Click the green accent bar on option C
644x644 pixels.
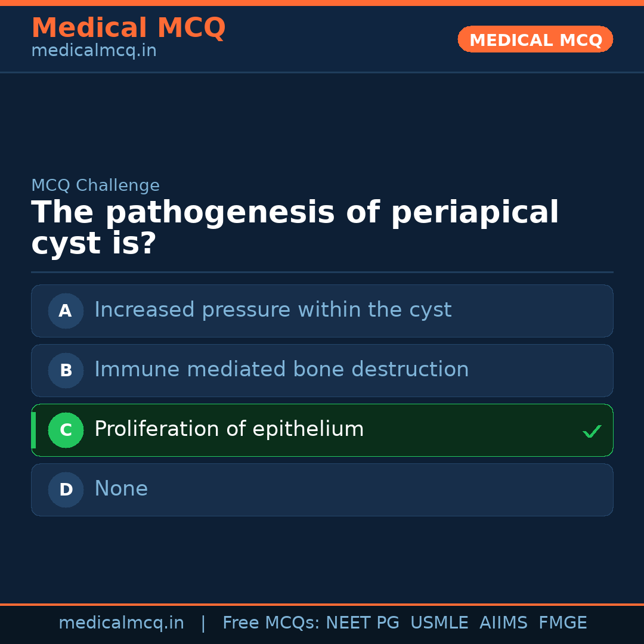[33, 430]
